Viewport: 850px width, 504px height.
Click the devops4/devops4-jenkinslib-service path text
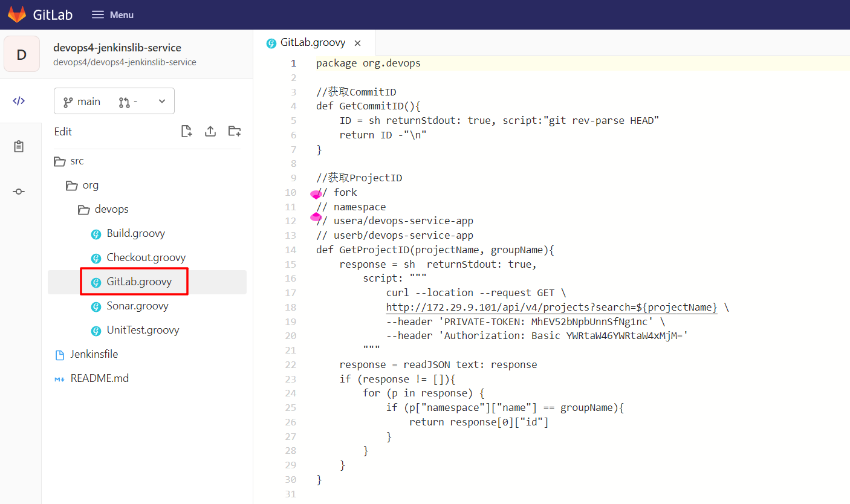tap(125, 62)
